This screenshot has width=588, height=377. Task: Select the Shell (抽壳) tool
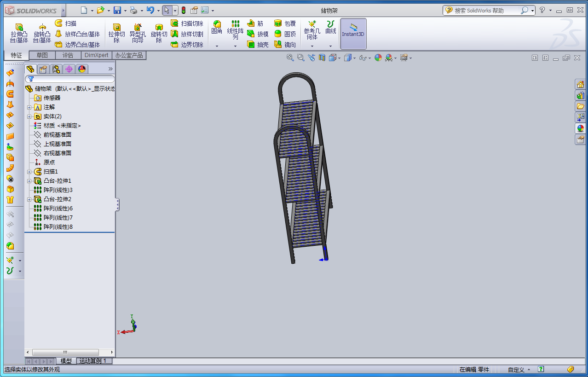258,45
